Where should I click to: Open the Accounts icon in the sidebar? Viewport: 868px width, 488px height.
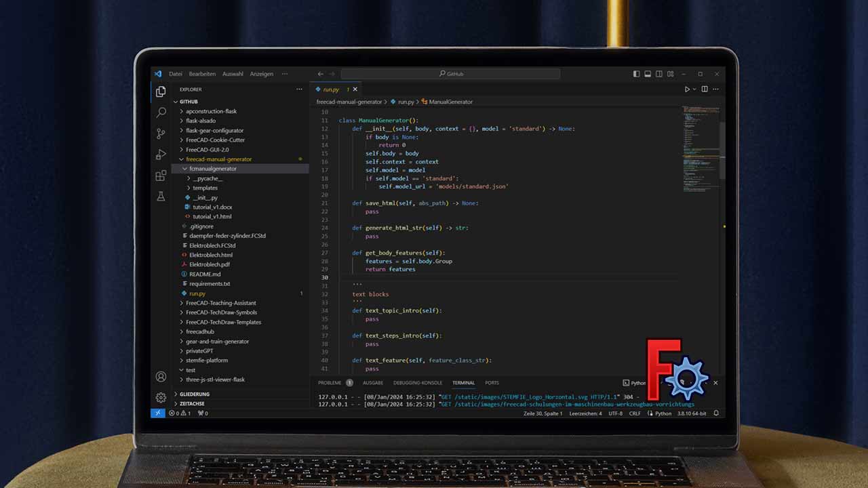161,376
